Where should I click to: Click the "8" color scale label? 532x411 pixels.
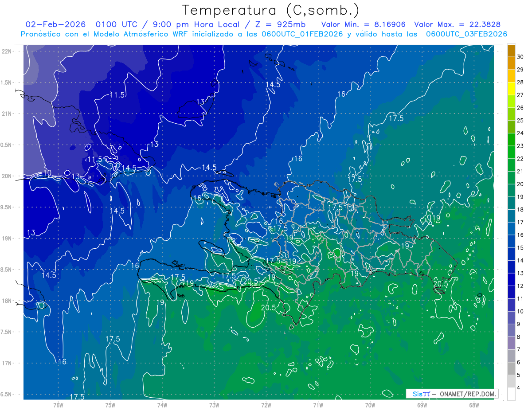point(519,337)
